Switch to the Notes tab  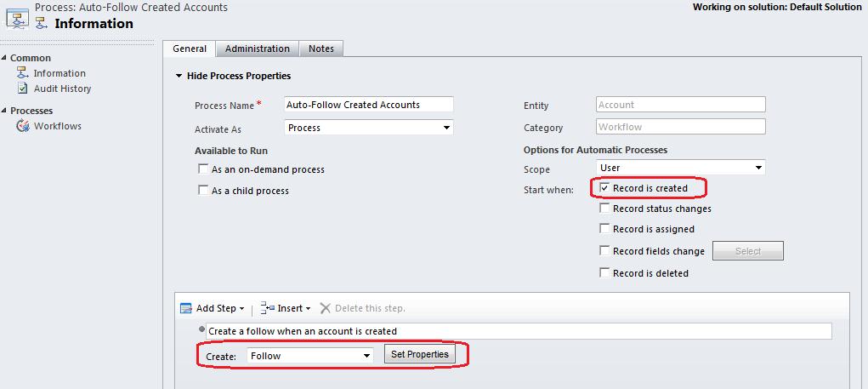[321, 49]
